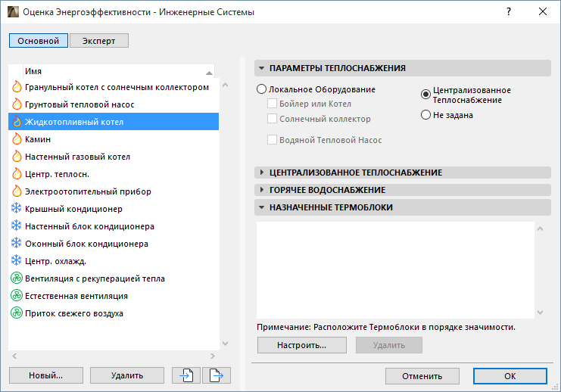
Task: Select Оконный блок кондиционера entry
Action: point(114,243)
